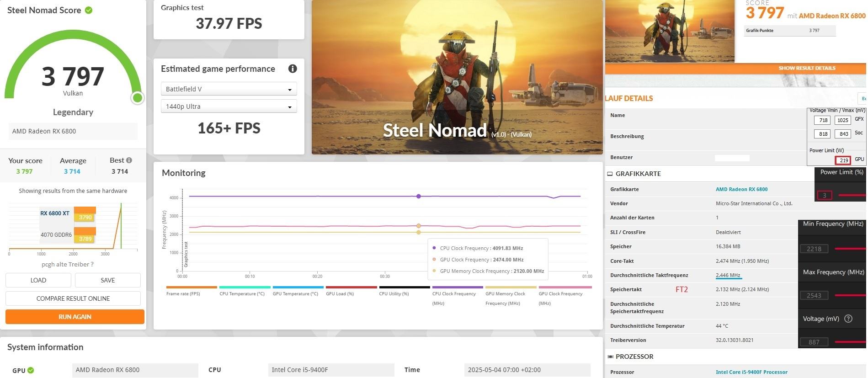
Task: Click the AMD Radeon RX 6800 link beside score 3 797
Action: pyautogui.click(x=832, y=16)
